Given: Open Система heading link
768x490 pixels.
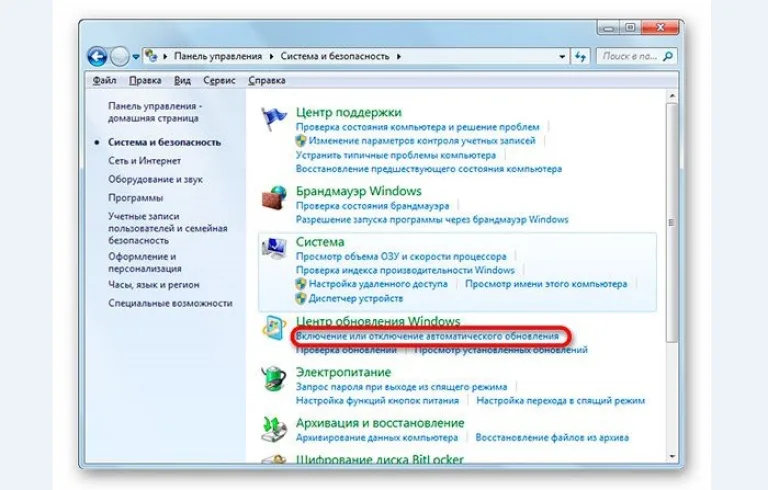Looking at the screenshot, I should click(x=320, y=242).
